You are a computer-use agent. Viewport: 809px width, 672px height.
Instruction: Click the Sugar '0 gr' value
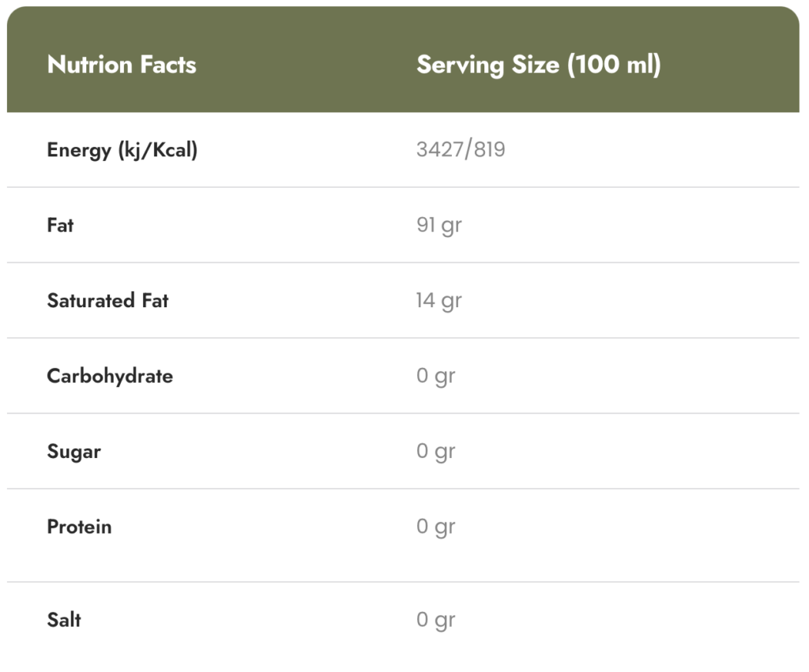click(436, 452)
